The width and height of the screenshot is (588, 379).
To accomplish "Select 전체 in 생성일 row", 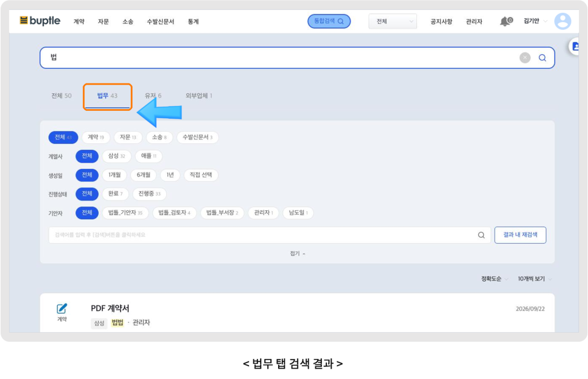I will click(x=87, y=175).
